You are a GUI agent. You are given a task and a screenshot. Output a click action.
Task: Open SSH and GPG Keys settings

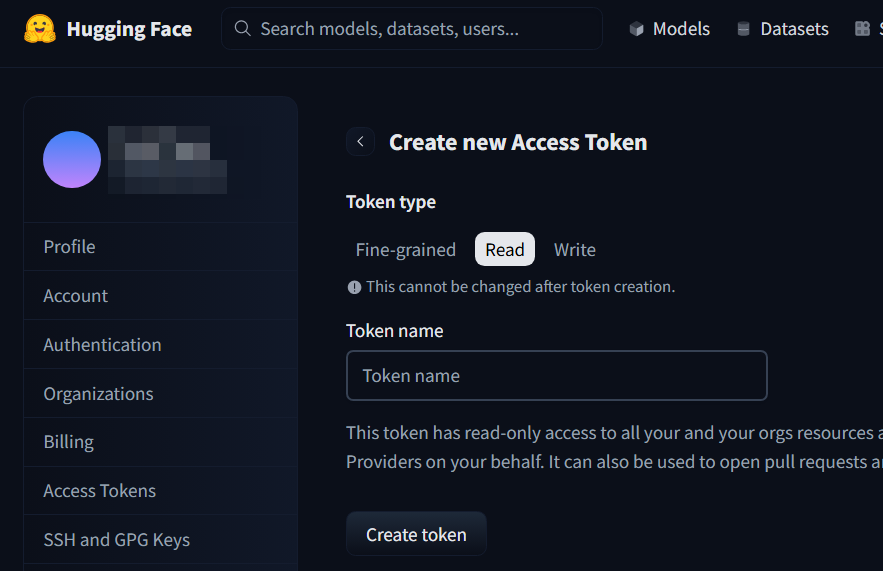click(116, 540)
